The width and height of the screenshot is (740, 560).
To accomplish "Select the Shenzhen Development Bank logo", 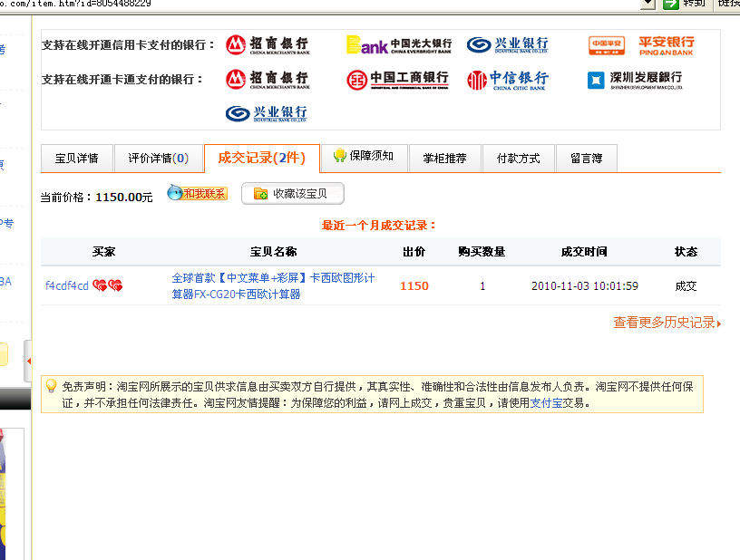I will [x=635, y=80].
